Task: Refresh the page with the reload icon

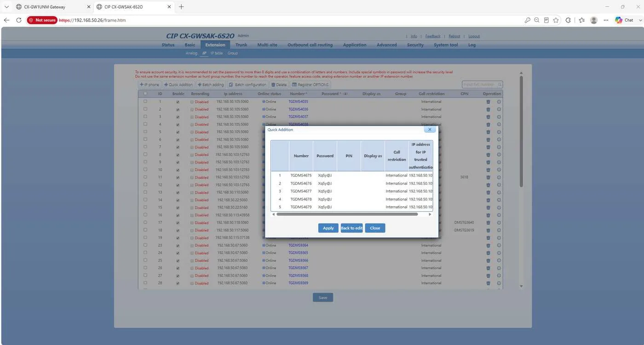Action: click(19, 20)
